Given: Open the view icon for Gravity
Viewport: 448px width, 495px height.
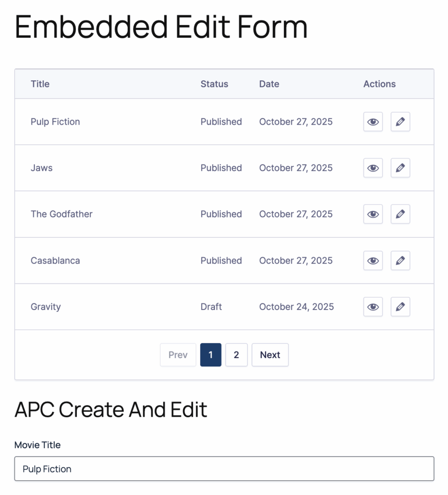Looking at the screenshot, I should click(x=373, y=306).
